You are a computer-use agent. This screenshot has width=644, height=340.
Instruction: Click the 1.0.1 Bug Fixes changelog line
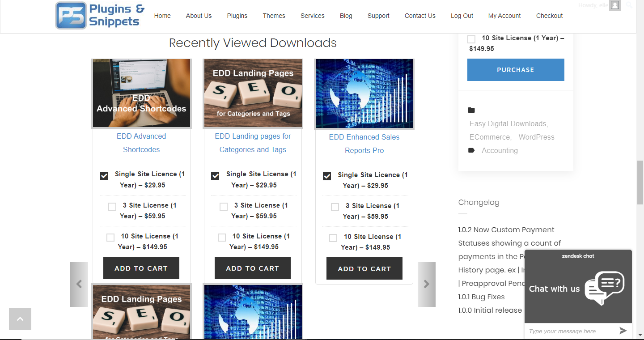(x=481, y=297)
